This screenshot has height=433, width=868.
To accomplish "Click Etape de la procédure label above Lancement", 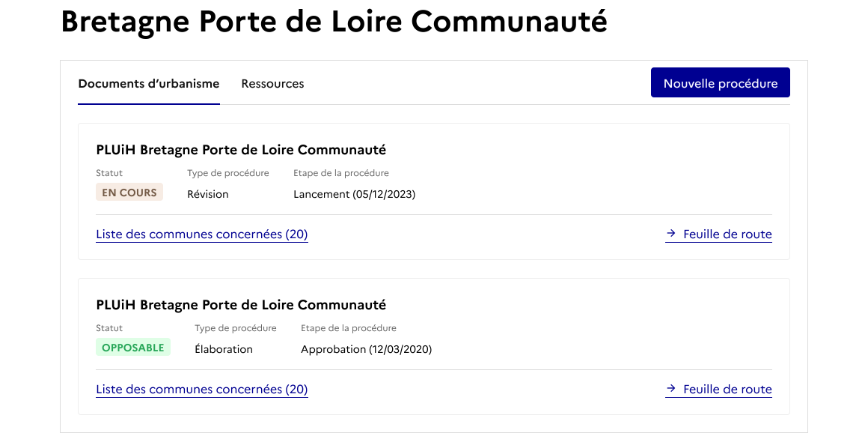I will (x=341, y=173).
